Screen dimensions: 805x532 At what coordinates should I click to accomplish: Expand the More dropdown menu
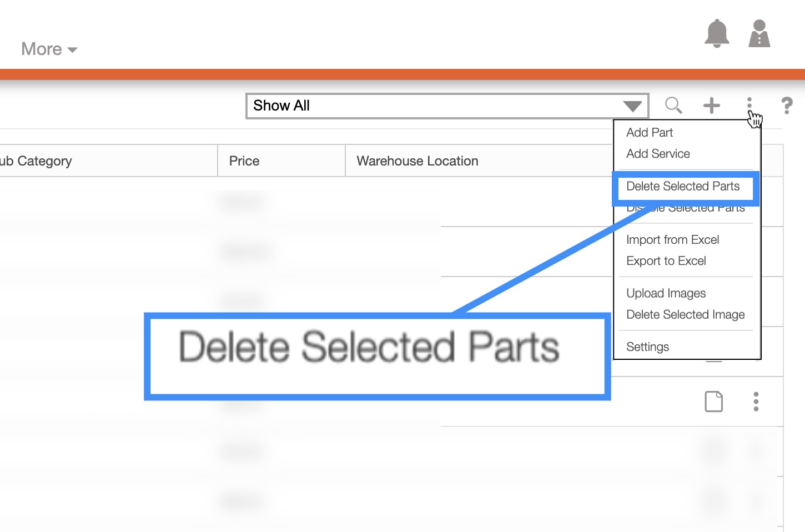pos(49,49)
